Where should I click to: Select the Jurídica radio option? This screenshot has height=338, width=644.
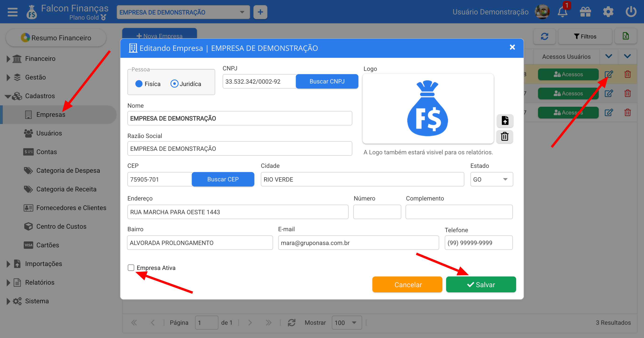174,84
